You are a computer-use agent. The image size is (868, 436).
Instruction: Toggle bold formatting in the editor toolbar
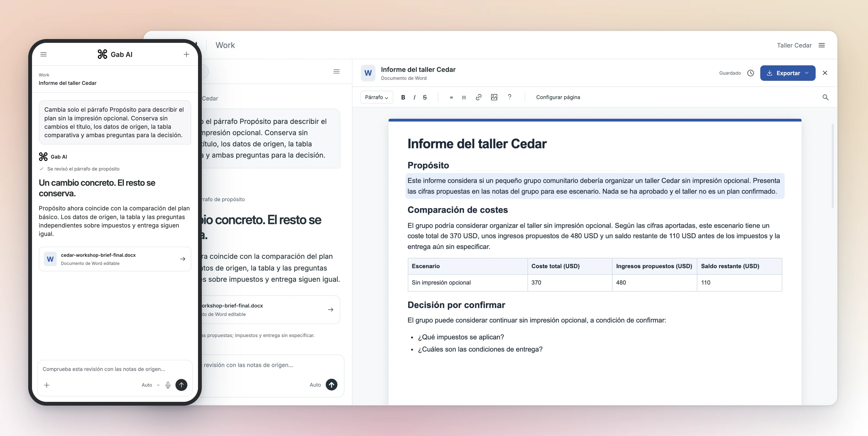[403, 97]
